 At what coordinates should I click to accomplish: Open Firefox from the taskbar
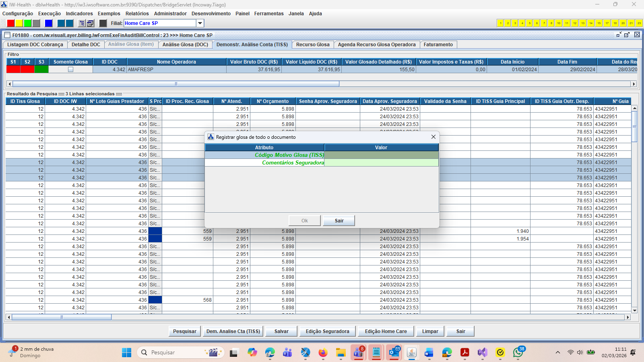pyautogui.click(x=323, y=353)
